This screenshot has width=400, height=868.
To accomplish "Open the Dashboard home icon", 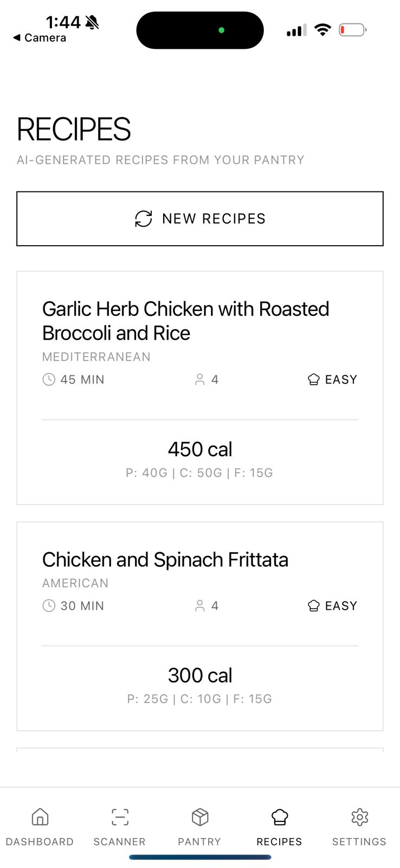I will (40, 816).
